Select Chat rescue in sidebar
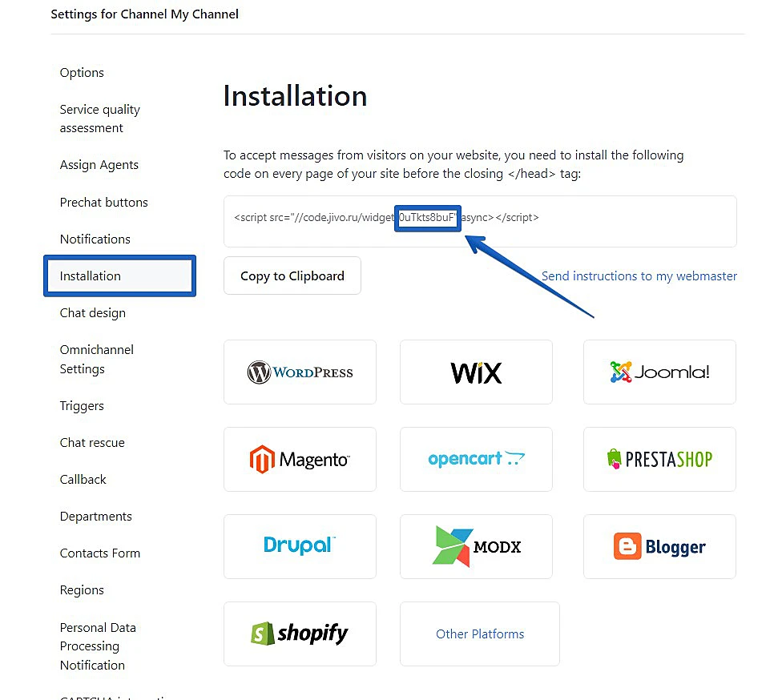Viewport: 782px width, 700px height. 92,442
